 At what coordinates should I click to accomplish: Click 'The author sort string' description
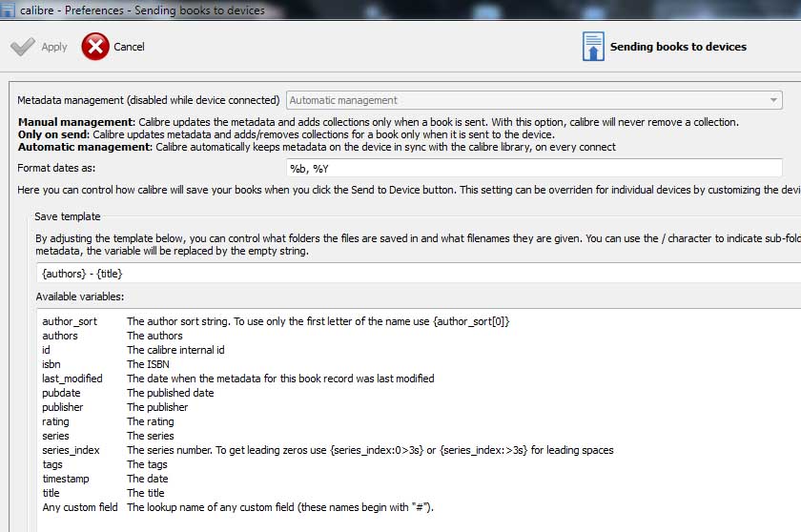click(318, 321)
